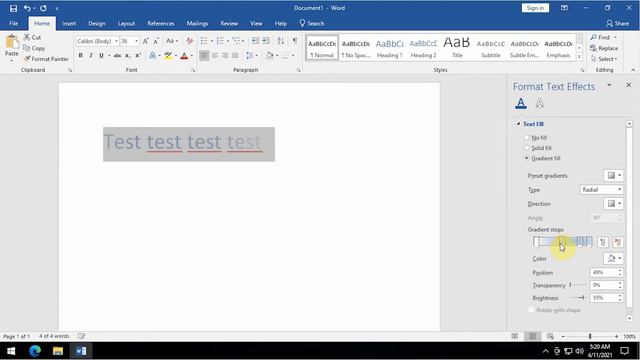Increase paragraph indent
The image size is (640, 360).
tap(266, 41)
